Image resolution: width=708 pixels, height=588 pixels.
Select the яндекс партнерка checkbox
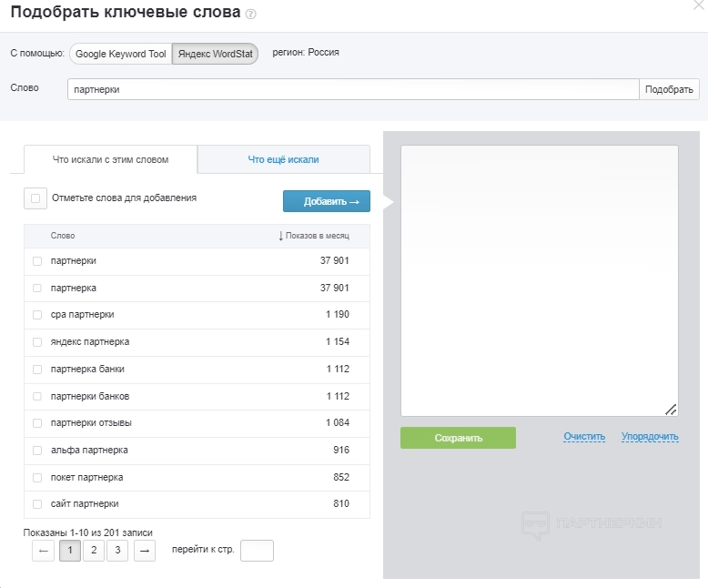(37, 342)
